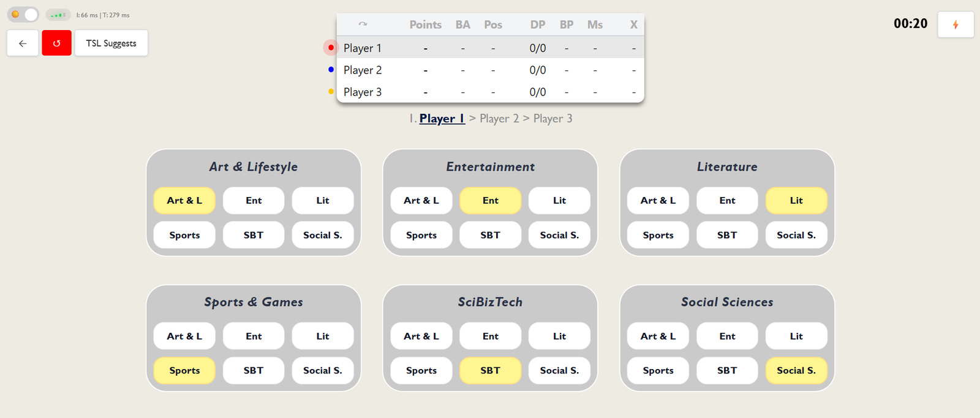Select Lit in Sports & Games card

point(323,336)
